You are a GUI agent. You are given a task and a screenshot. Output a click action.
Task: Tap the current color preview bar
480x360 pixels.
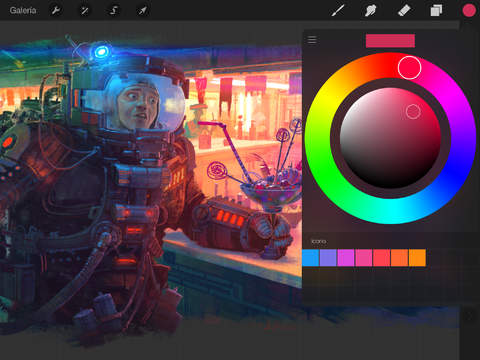point(390,41)
